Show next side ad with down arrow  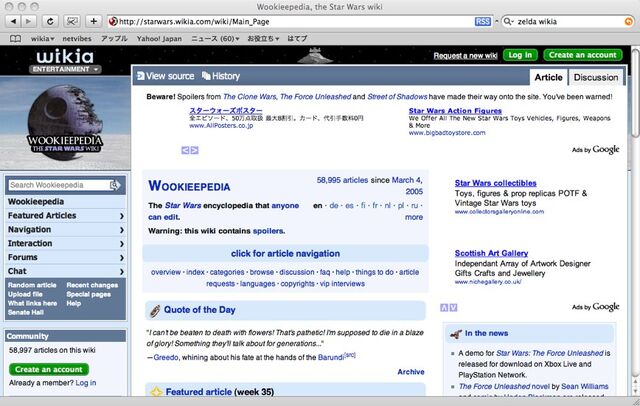[x=453, y=308]
